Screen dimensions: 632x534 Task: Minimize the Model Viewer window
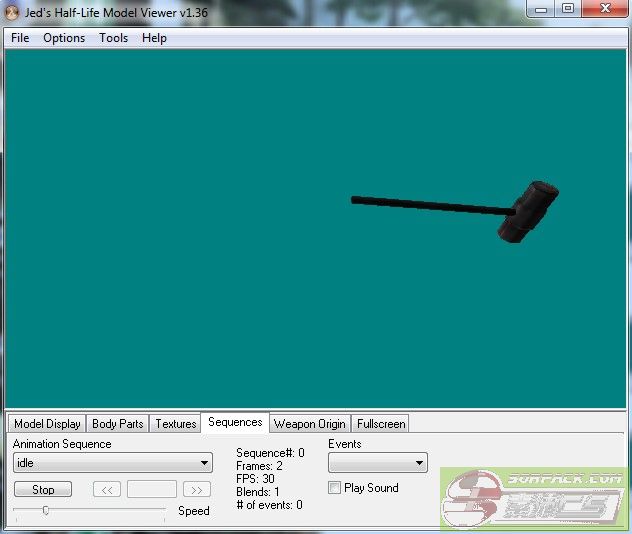click(541, 9)
